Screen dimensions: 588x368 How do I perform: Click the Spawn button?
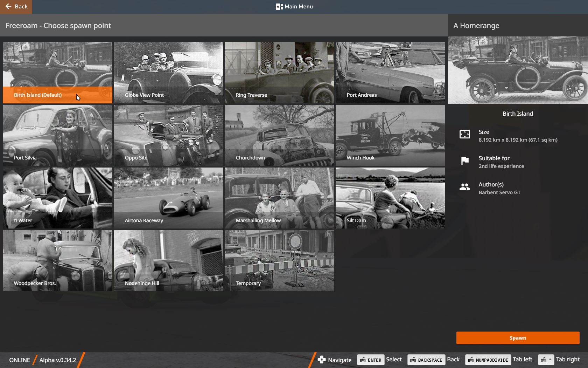click(x=518, y=338)
